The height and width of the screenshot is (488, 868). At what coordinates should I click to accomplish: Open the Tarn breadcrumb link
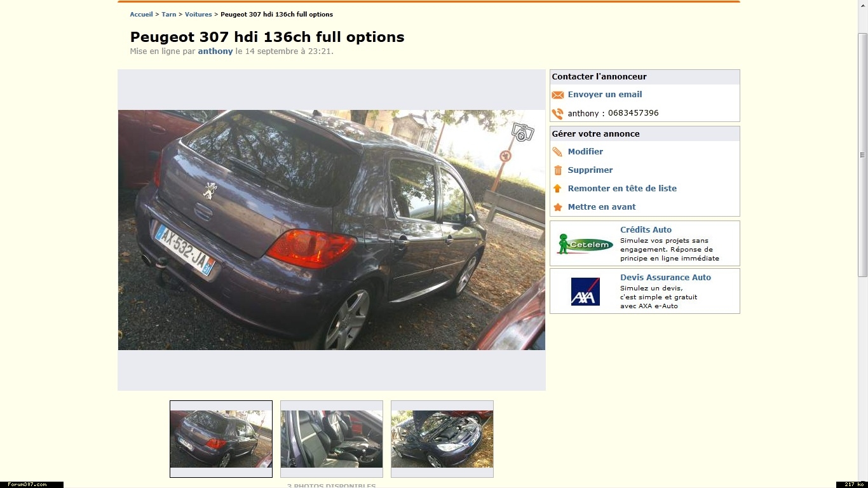point(169,14)
